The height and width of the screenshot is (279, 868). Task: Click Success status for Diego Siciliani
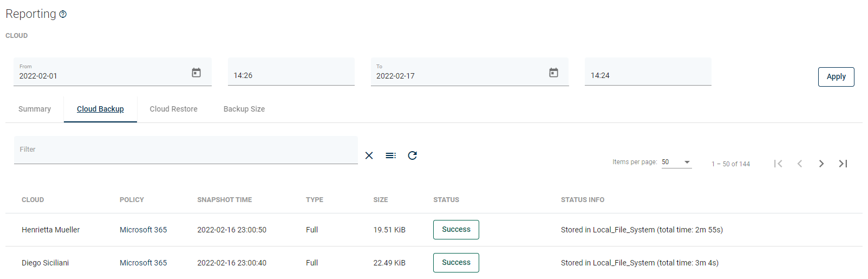456,263
